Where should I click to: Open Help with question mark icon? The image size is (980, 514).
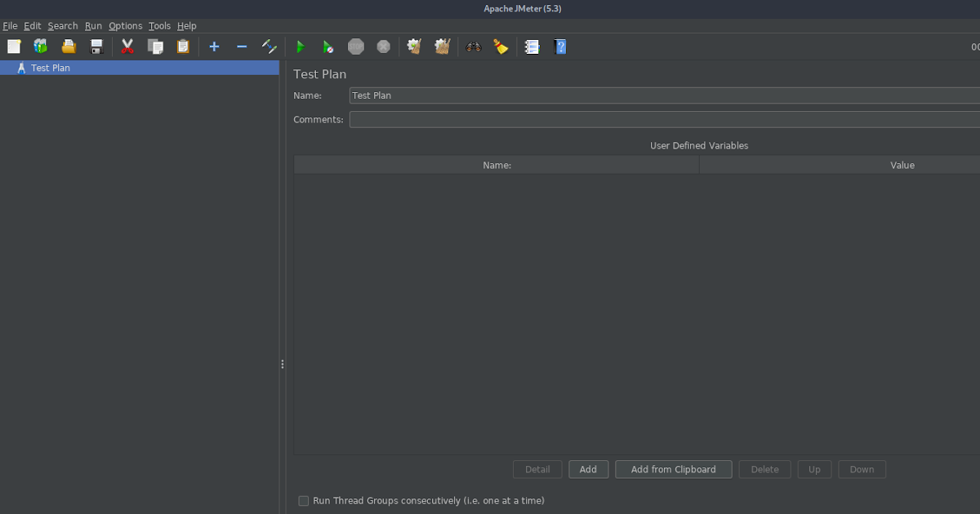click(x=560, y=47)
